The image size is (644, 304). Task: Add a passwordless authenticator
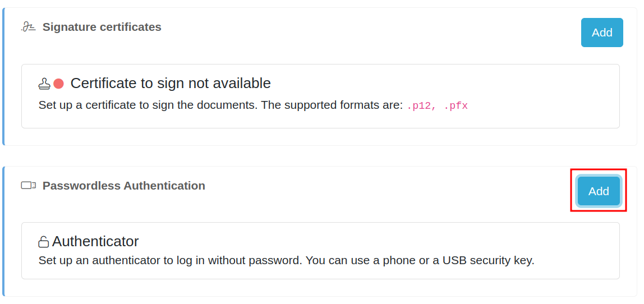[598, 191]
